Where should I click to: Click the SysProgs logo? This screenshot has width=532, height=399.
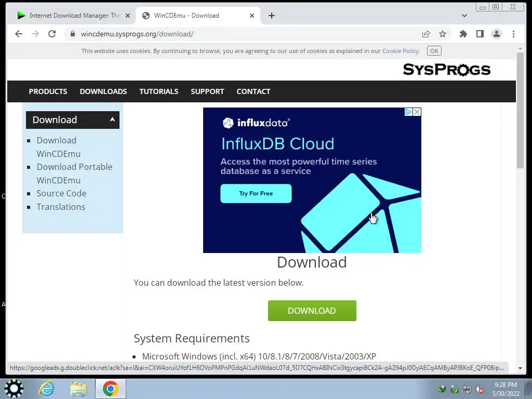click(x=446, y=70)
